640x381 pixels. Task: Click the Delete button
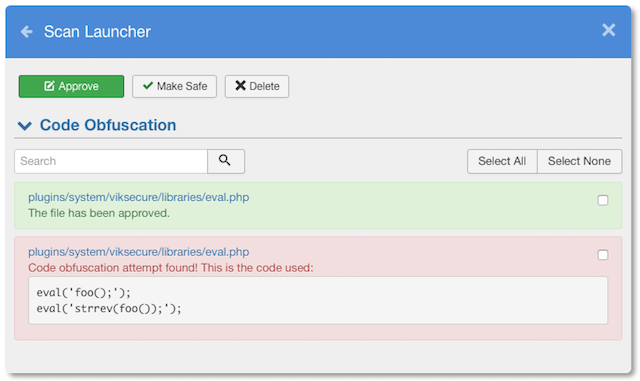point(257,86)
